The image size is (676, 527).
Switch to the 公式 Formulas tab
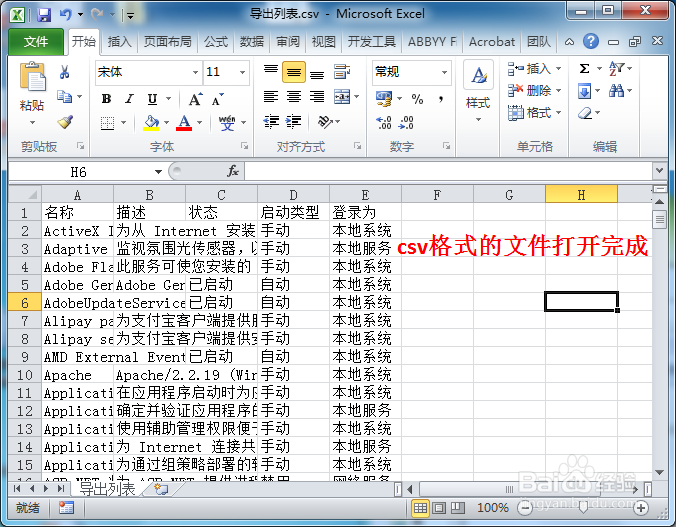click(216, 42)
